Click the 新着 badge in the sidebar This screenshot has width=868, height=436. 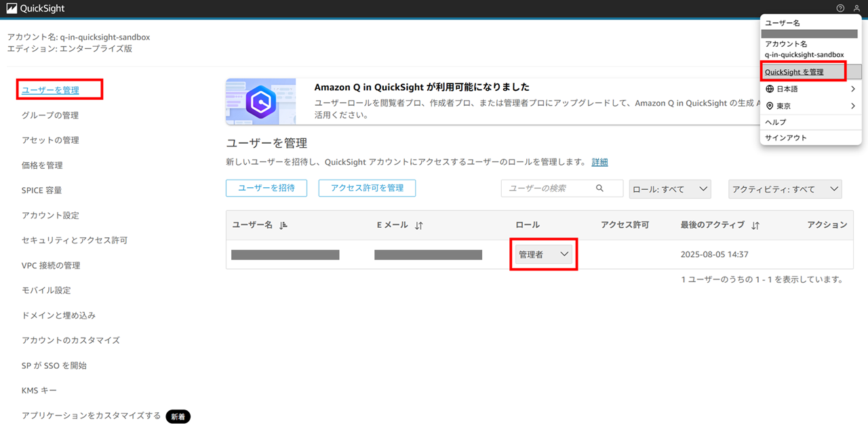pyautogui.click(x=178, y=416)
